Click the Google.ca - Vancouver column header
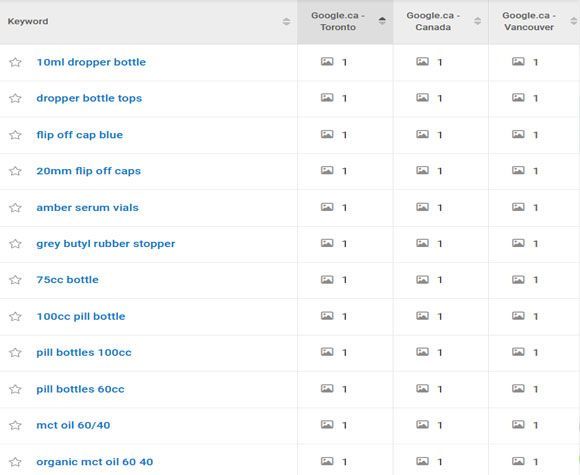The image size is (580, 475). (529, 21)
